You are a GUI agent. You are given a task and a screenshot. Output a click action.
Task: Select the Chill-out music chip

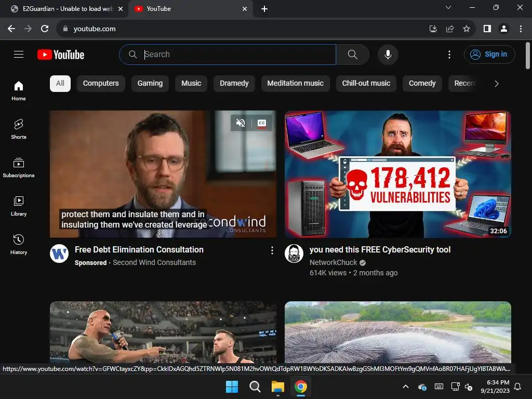[x=366, y=84]
